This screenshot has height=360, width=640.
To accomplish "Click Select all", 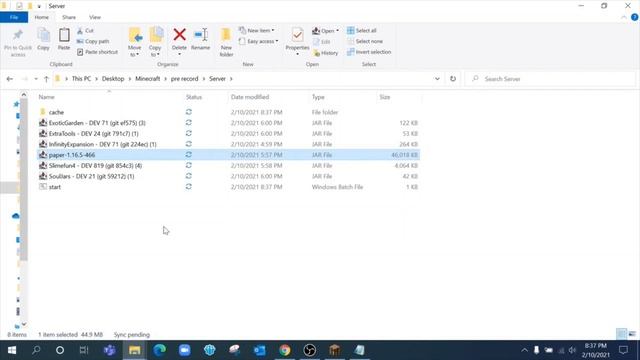I will tap(362, 31).
